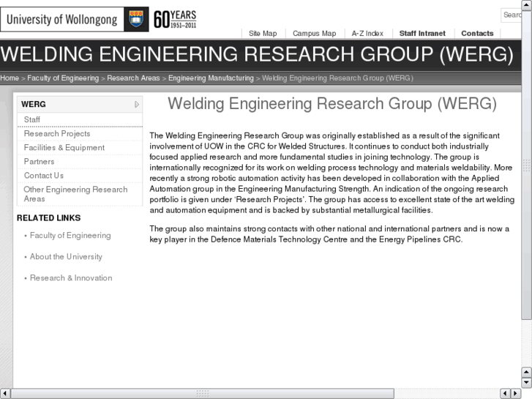Click the horizontal scrollbar thumb
532x399 pixels.
tap(203, 393)
